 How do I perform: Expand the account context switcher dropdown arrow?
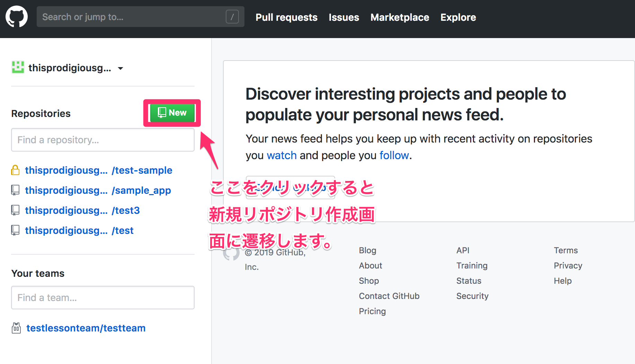tap(120, 68)
